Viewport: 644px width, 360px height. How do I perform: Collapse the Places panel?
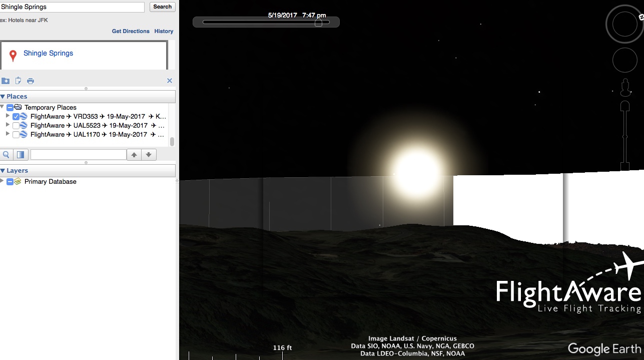click(3, 97)
